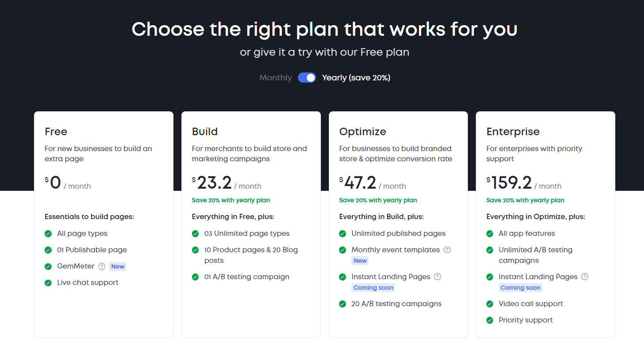Select the Yearly (save 20%) label

(356, 78)
